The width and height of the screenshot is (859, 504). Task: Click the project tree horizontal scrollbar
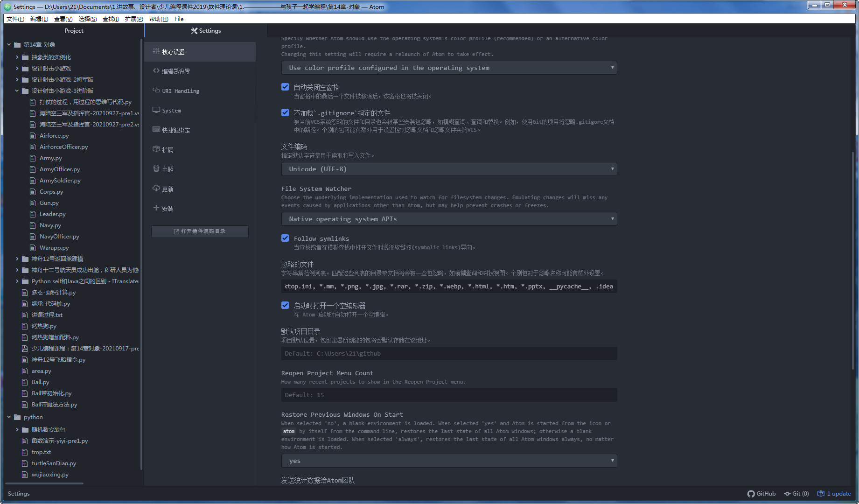click(x=44, y=483)
